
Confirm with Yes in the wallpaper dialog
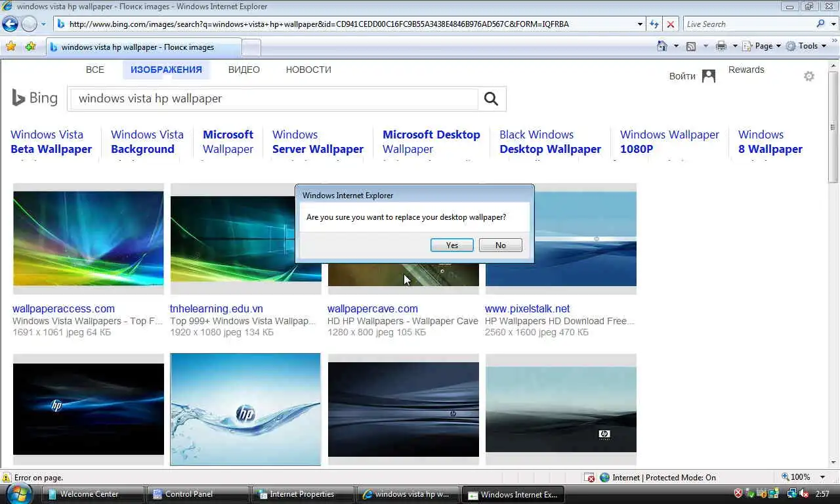451,245
